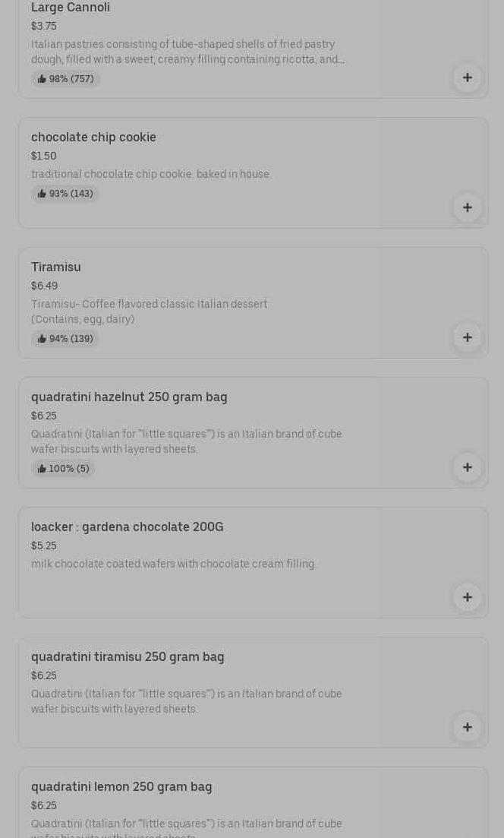
Task: Add quadratini tiramisu bag via plus
Action: (x=467, y=727)
